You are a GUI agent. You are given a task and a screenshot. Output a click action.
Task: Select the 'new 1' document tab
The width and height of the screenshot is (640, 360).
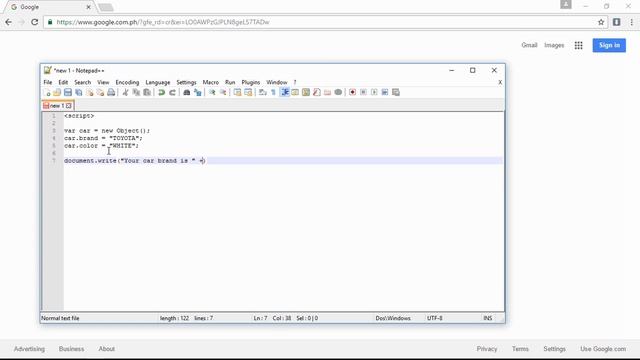point(57,106)
